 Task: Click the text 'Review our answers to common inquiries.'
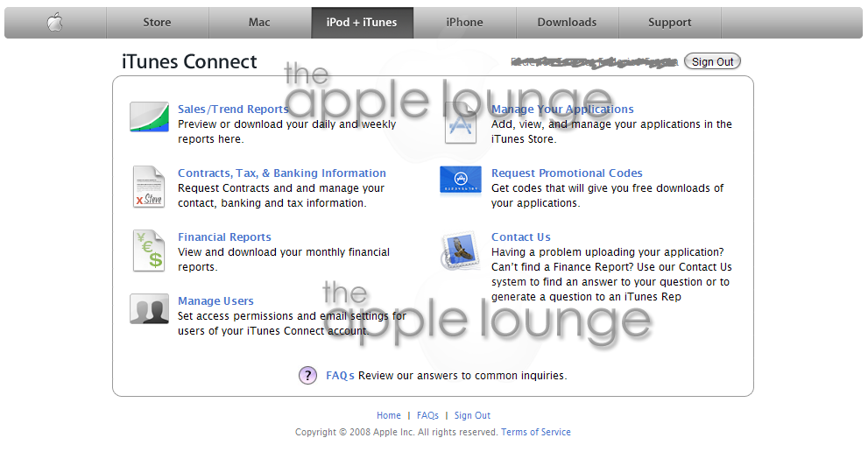(462, 376)
